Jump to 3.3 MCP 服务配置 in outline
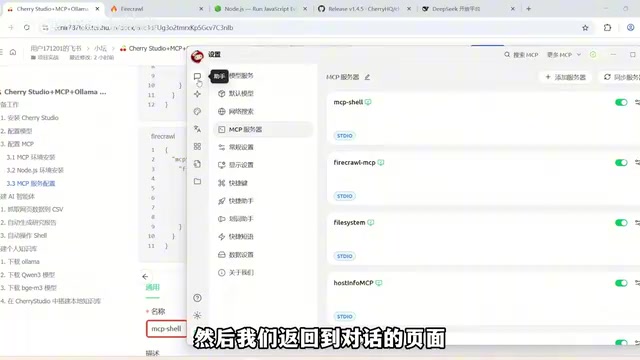Image resolution: width=640 pixels, height=360 pixels. [x=31, y=184]
